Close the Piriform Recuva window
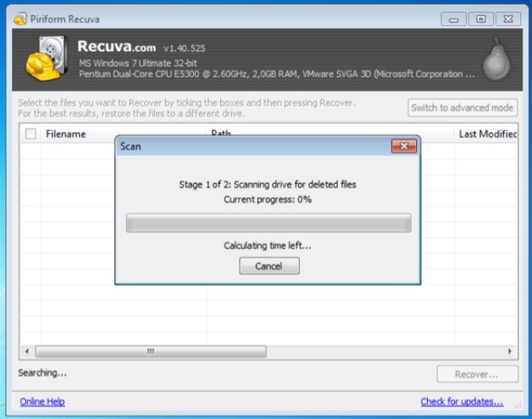The image size is (532, 419). pos(508,19)
